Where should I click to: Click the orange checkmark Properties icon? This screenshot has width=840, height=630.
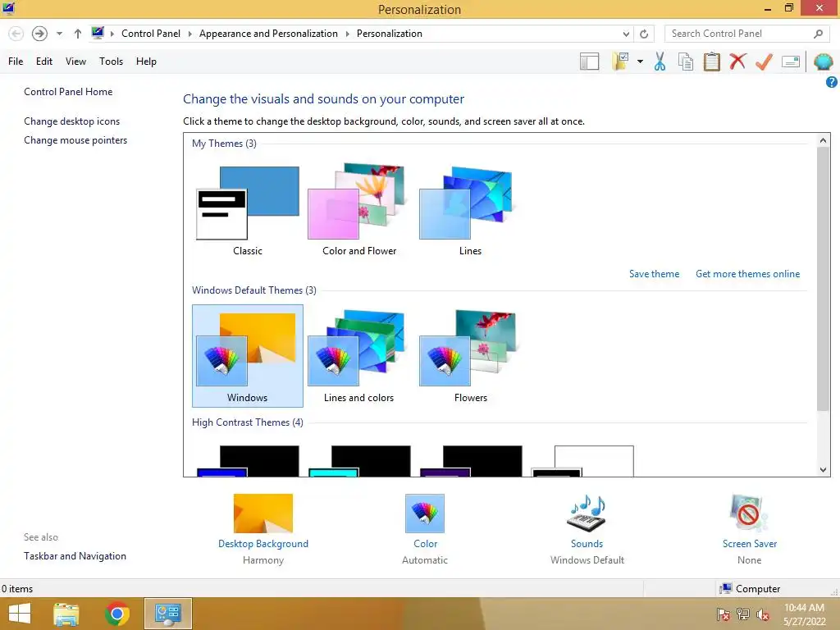coord(764,62)
